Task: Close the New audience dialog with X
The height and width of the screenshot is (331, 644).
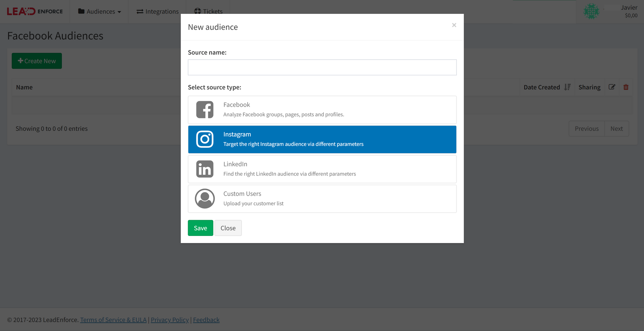Action: pos(454,25)
